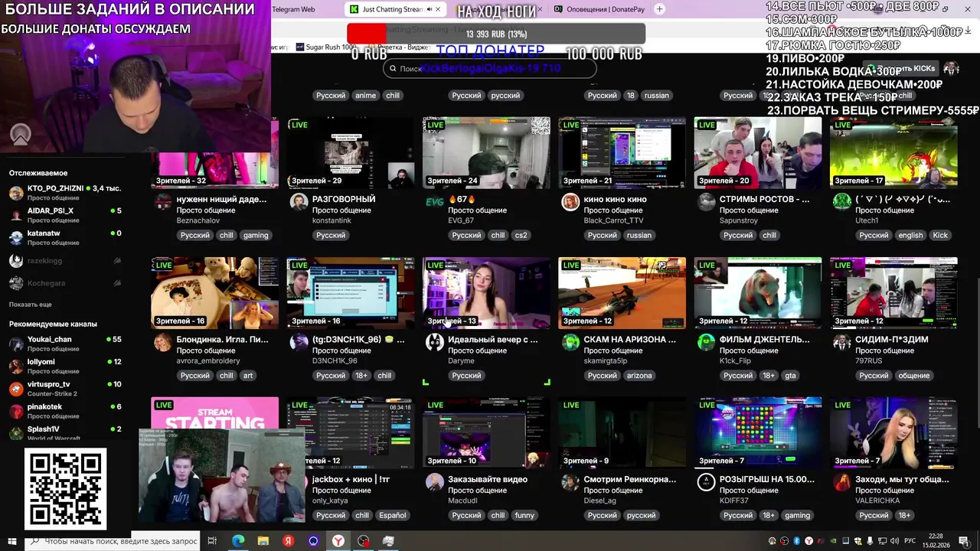Open 797RUS channel avatar
This screenshot has width=980, height=551.
pyautogui.click(x=841, y=342)
